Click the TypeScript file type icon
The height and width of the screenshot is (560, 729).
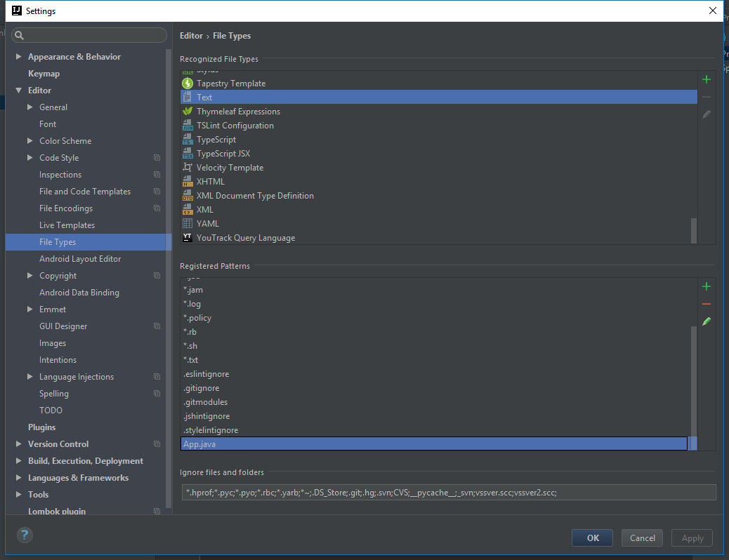tap(188, 140)
